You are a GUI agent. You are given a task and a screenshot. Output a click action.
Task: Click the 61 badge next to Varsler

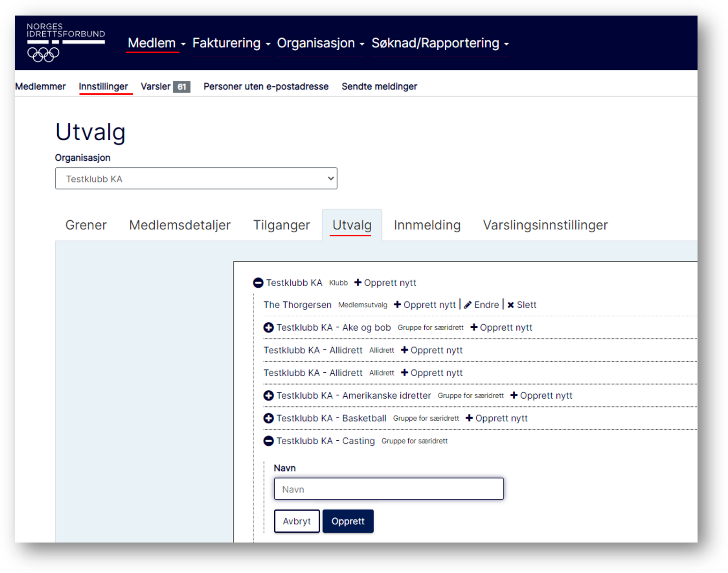181,87
